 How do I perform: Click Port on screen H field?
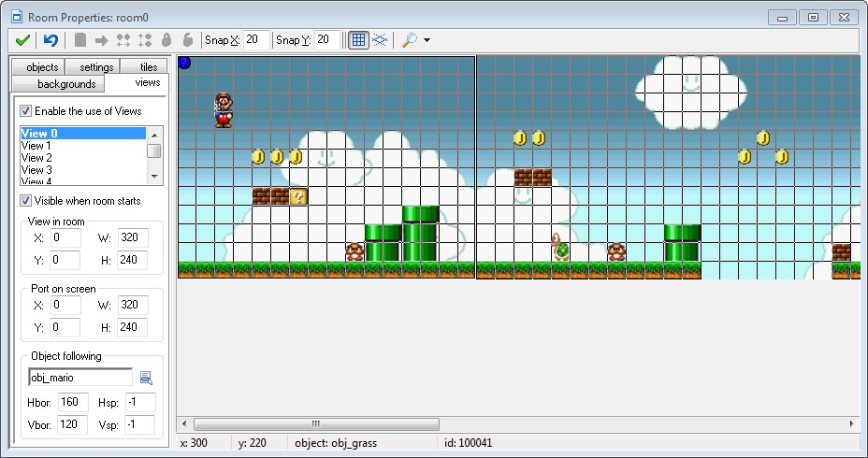tap(133, 327)
